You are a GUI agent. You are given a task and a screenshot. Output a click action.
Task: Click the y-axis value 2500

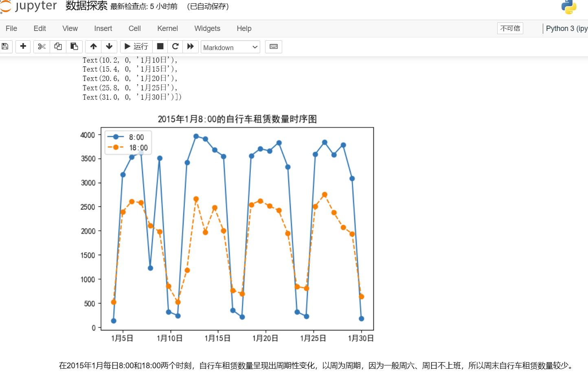(88, 207)
